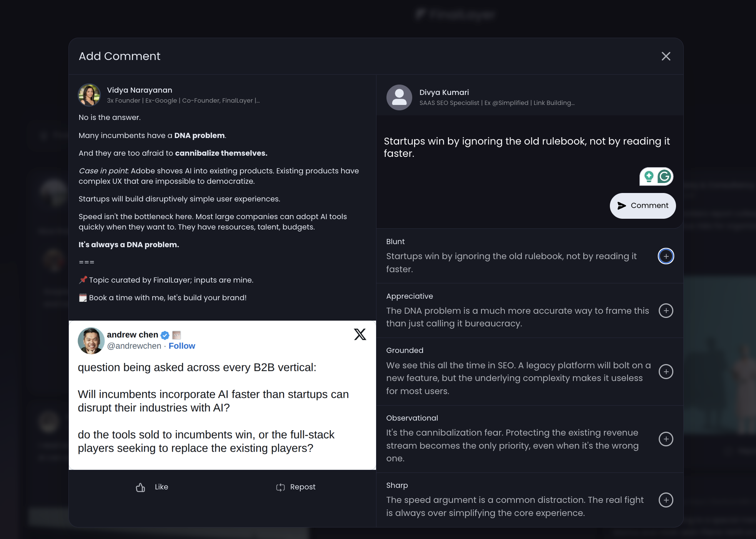This screenshot has width=756, height=539.
Task: Click into the comment text field
Action: 526,147
